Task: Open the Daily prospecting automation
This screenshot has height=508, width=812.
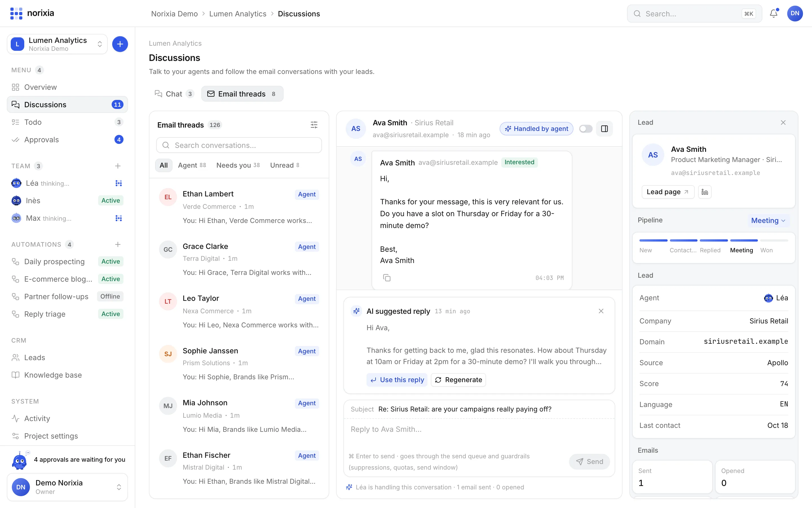Action: tap(67, 261)
